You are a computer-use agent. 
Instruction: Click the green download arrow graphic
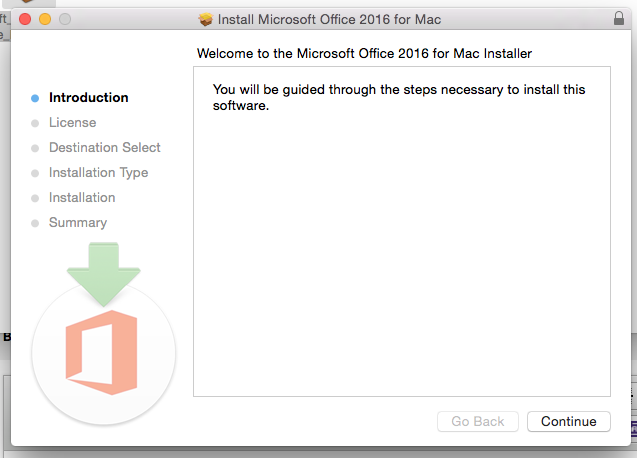point(105,272)
